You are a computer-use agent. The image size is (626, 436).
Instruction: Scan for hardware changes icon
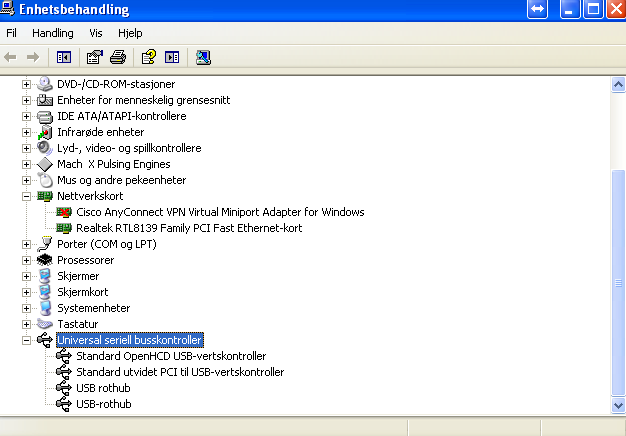203,57
